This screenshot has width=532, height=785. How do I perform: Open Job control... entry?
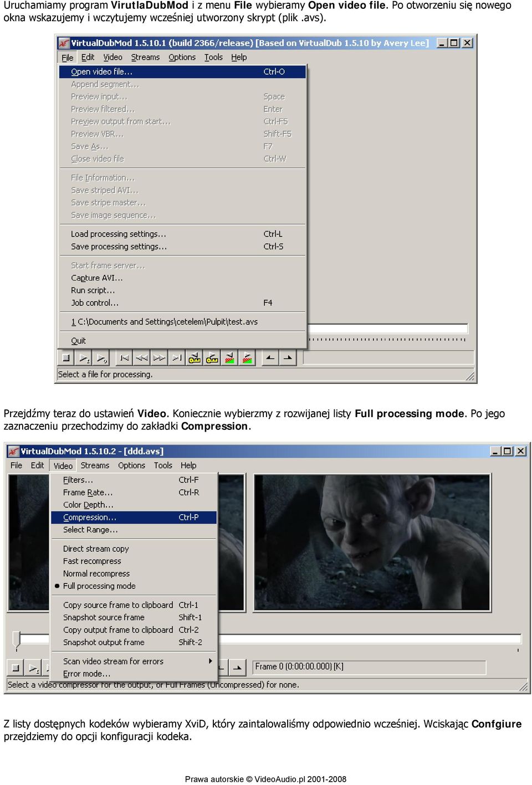(182, 302)
